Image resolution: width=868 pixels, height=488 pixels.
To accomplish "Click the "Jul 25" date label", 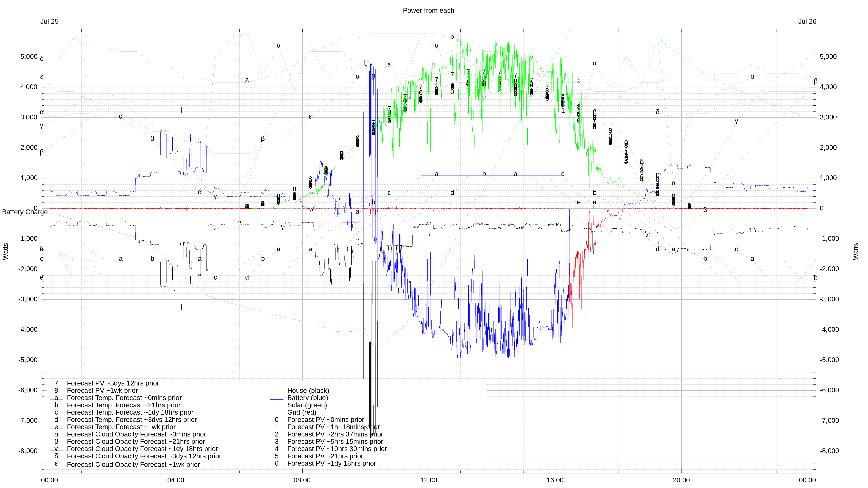I will [49, 22].
